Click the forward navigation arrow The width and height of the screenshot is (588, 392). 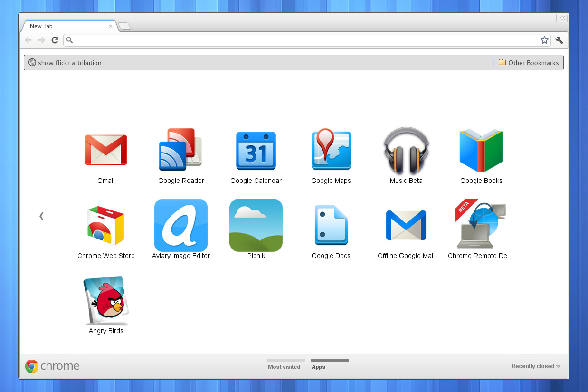coord(41,40)
